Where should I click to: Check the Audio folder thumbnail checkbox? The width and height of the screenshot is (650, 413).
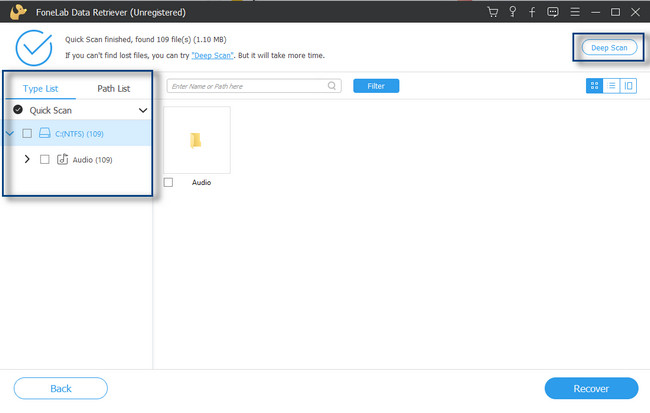[168, 182]
